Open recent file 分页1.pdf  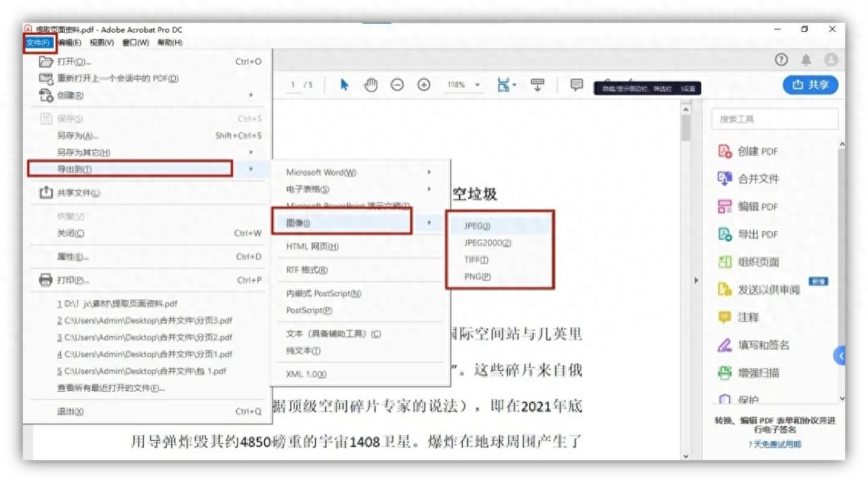point(145,354)
